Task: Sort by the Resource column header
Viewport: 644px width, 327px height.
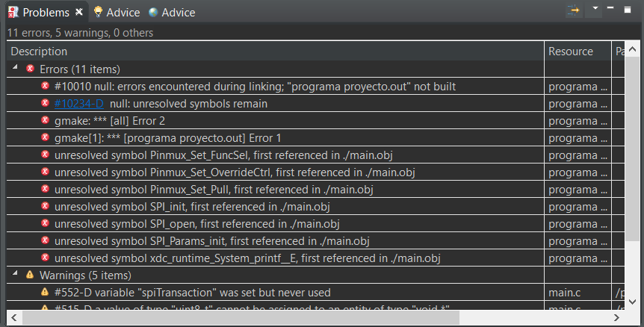Action: [578, 52]
